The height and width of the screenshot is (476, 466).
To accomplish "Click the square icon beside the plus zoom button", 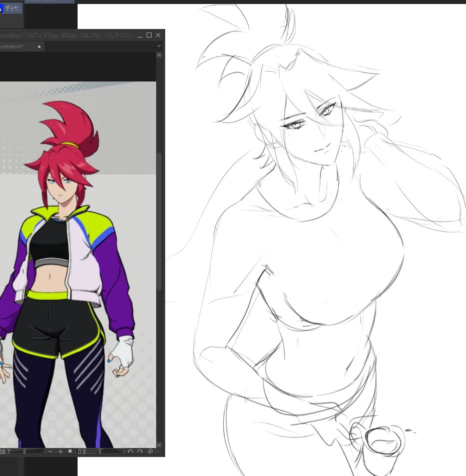I will pyautogui.click(x=70, y=451).
